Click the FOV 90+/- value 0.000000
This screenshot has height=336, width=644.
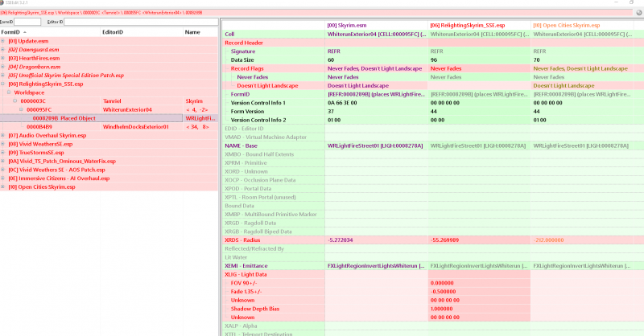(442, 283)
